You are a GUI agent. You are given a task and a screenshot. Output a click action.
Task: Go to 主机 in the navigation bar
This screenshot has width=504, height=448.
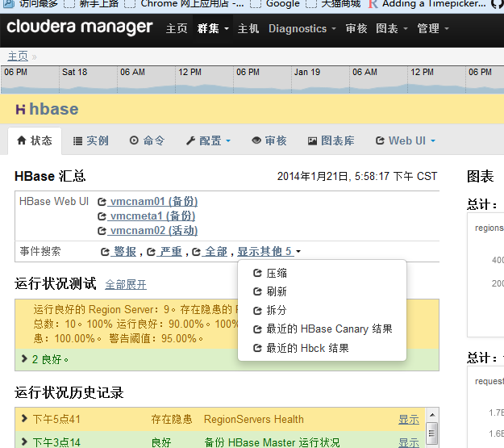click(248, 28)
